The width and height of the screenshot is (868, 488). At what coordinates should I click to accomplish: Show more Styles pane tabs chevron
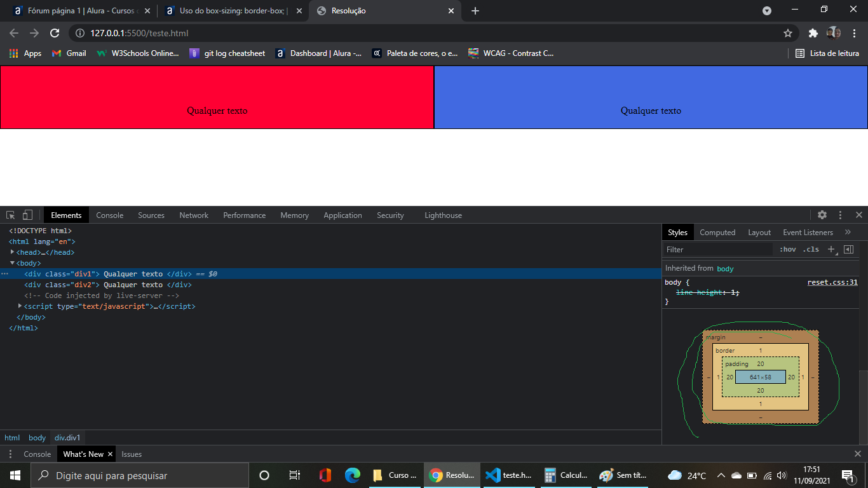[848, 232]
